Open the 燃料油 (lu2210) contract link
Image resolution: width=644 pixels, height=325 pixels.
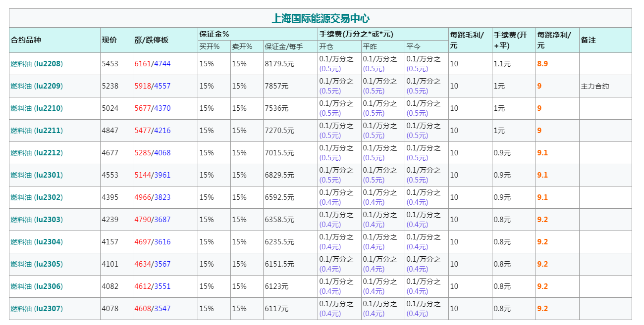(37, 108)
